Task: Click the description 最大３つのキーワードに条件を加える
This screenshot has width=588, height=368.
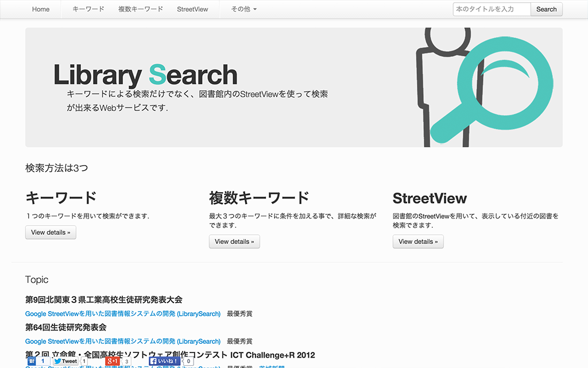Action: click(292, 220)
